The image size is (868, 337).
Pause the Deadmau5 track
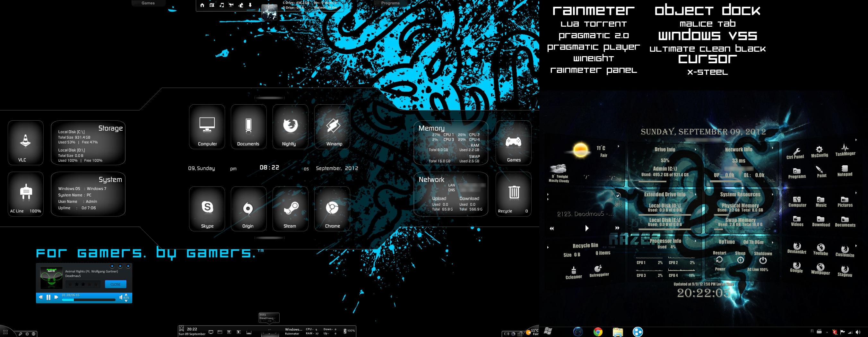click(48, 297)
